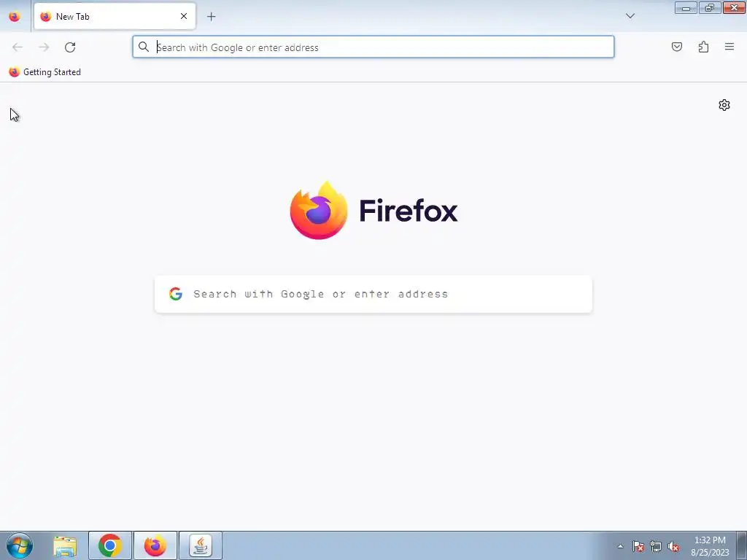The width and height of the screenshot is (747, 560).
Task: Close the New Tab tab
Action: pyautogui.click(x=184, y=16)
